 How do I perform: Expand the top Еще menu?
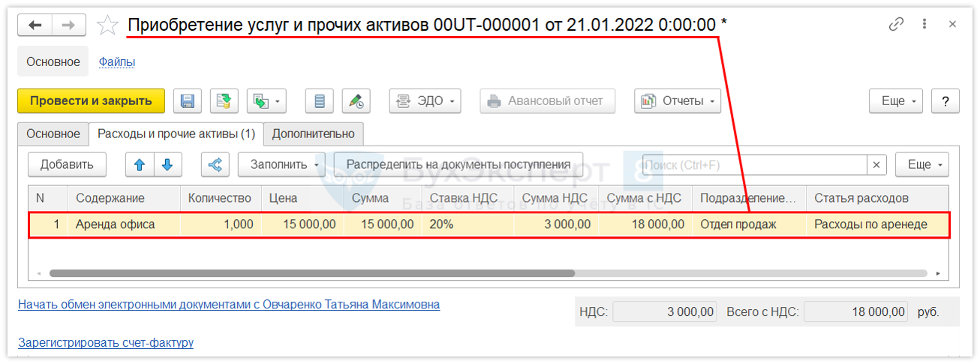point(896,101)
